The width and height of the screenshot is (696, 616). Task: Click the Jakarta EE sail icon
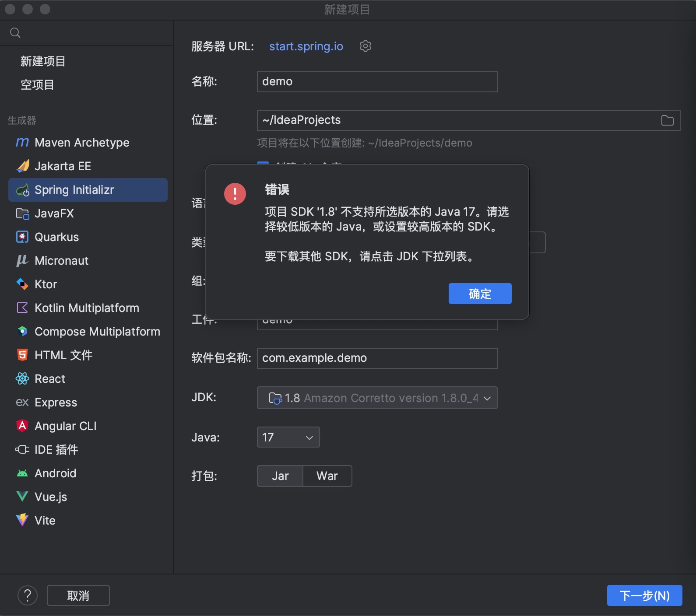(x=22, y=166)
